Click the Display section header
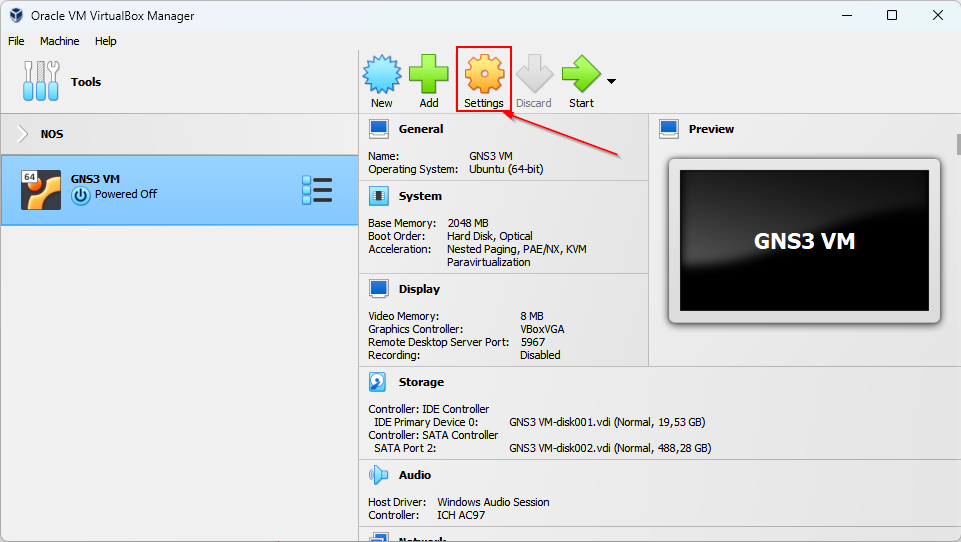 [419, 289]
